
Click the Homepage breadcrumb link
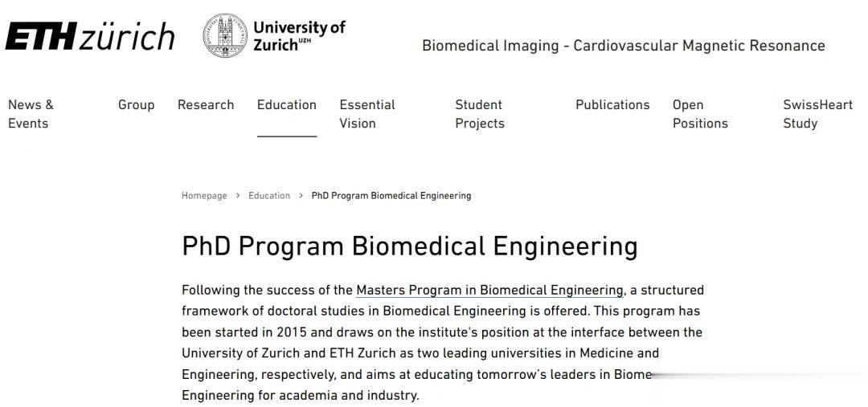click(x=204, y=196)
